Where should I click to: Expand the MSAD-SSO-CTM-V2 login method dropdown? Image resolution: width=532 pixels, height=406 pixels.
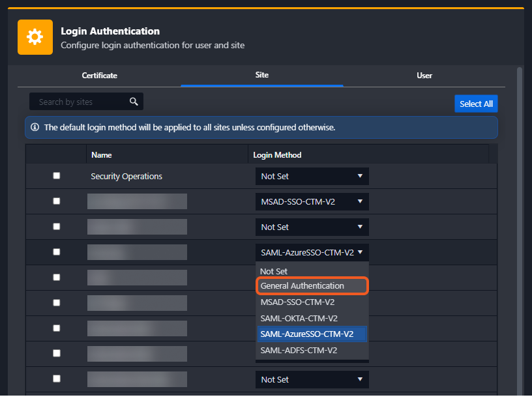tap(312, 202)
